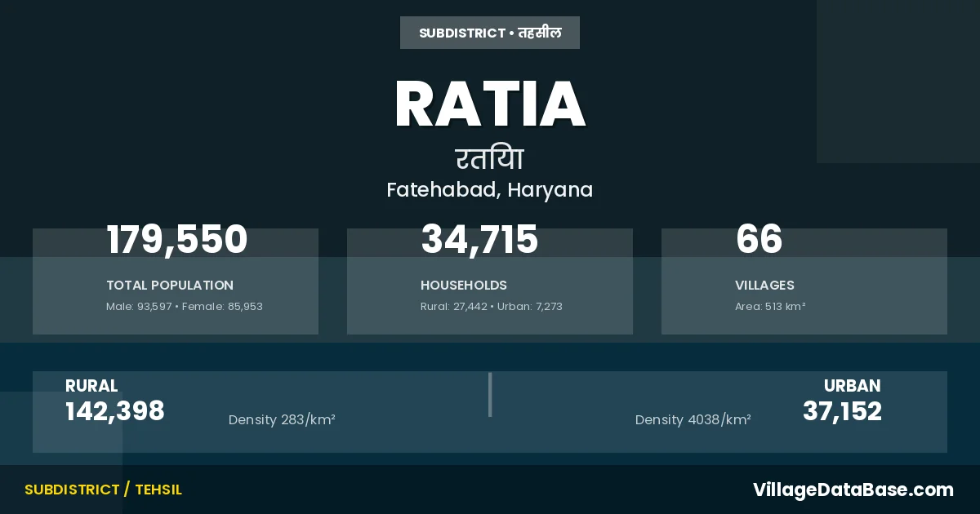Click the Density 4038/km² text
The image size is (980, 514).
[x=693, y=420]
